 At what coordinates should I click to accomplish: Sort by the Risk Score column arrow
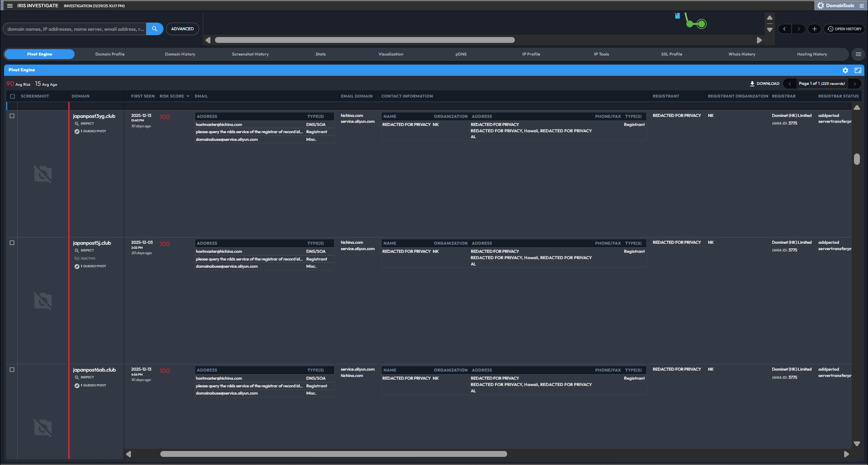click(188, 96)
